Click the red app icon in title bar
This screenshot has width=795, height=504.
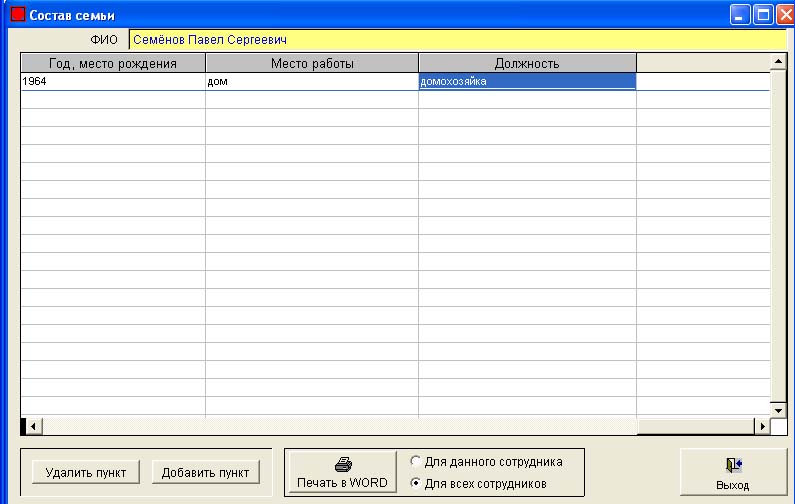[x=18, y=14]
